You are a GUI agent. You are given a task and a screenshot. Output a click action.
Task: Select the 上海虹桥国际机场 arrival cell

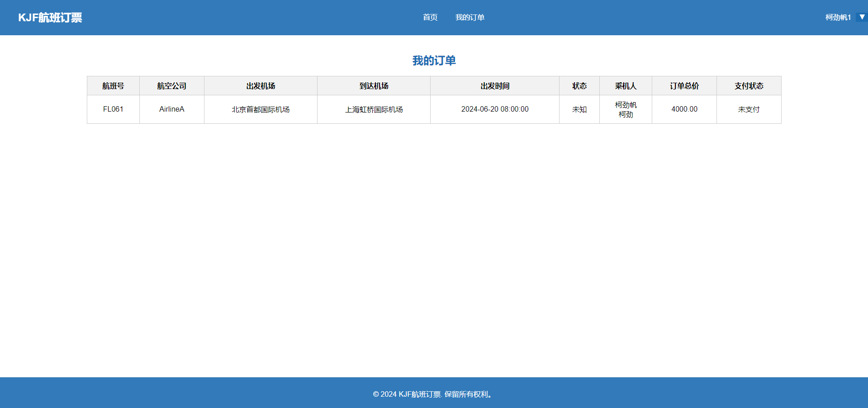coord(374,109)
